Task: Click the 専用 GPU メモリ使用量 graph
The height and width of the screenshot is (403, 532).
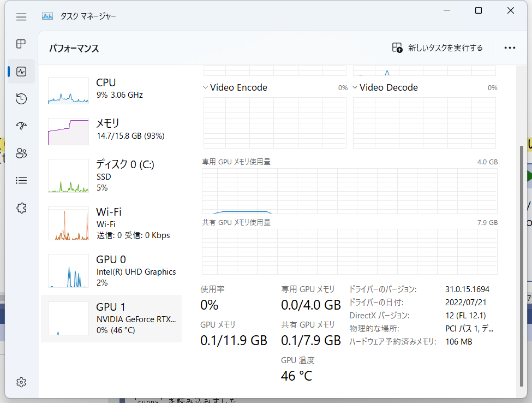Action: pyautogui.click(x=349, y=191)
